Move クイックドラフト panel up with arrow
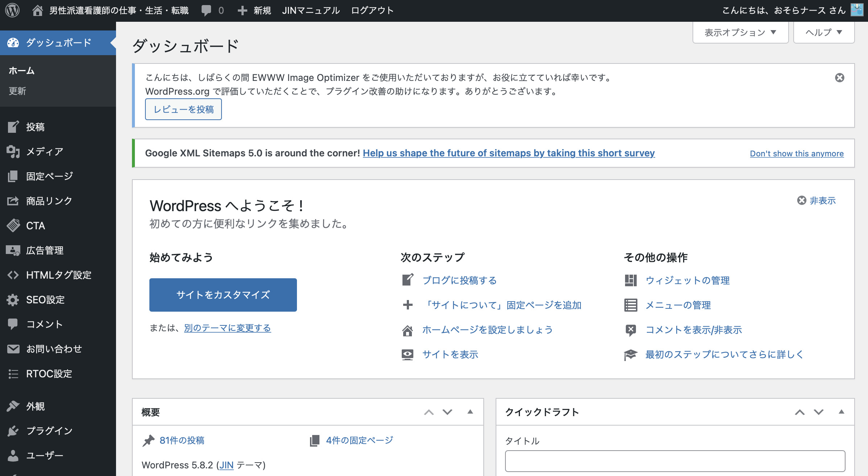Viewport: 868px width, 476px height. pos(800,412)
